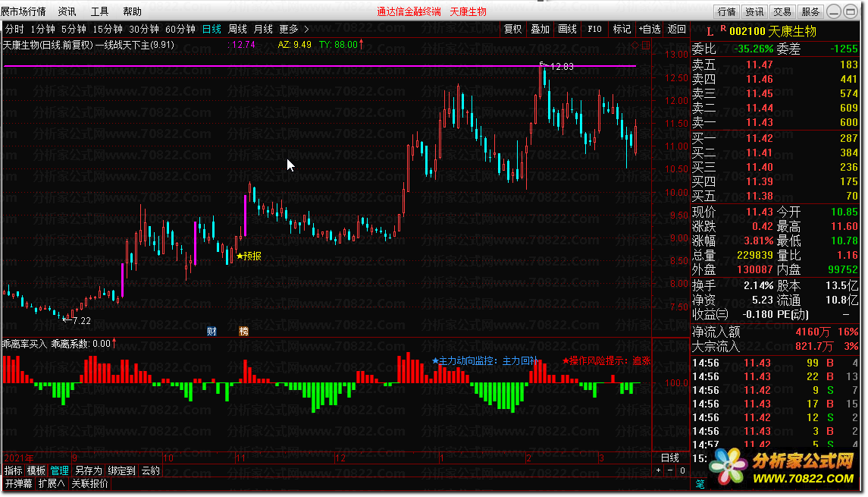Screen dimensions: 868x497
Task: Click the 云豹 button
Action: click(x=151, y=471)
